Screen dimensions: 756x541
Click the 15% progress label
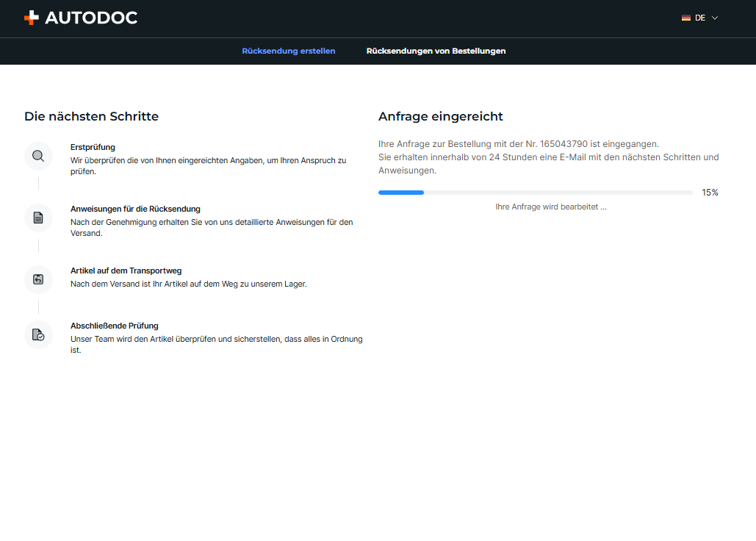click(x=710, y=193)
